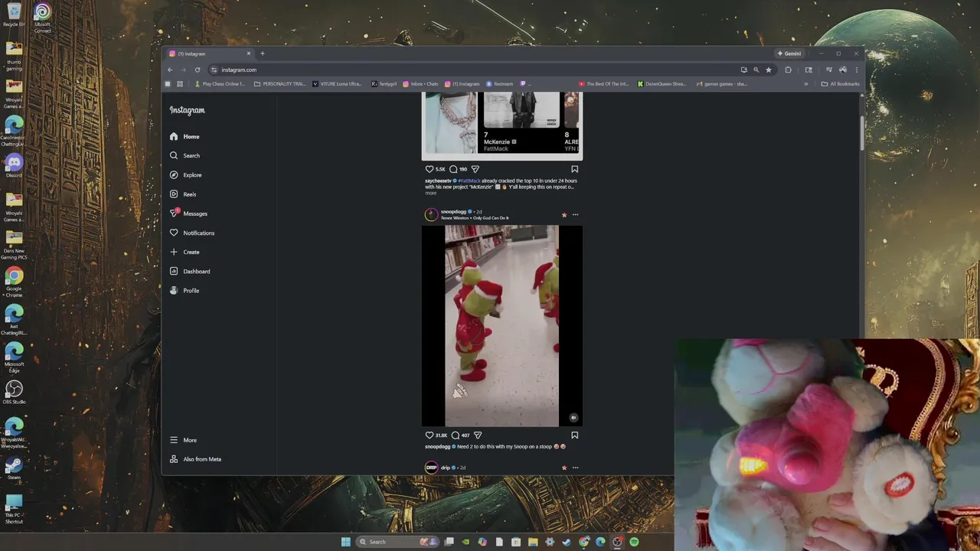Open comments on the saycheesetv post (190)

click(453, 169)
